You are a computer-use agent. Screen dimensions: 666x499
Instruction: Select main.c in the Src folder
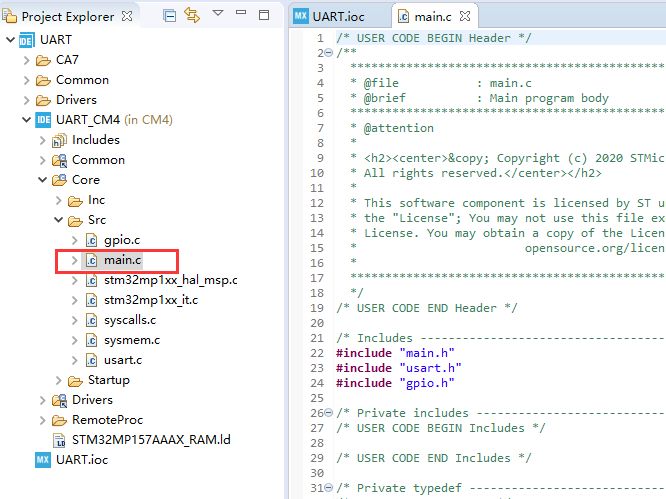123,260
